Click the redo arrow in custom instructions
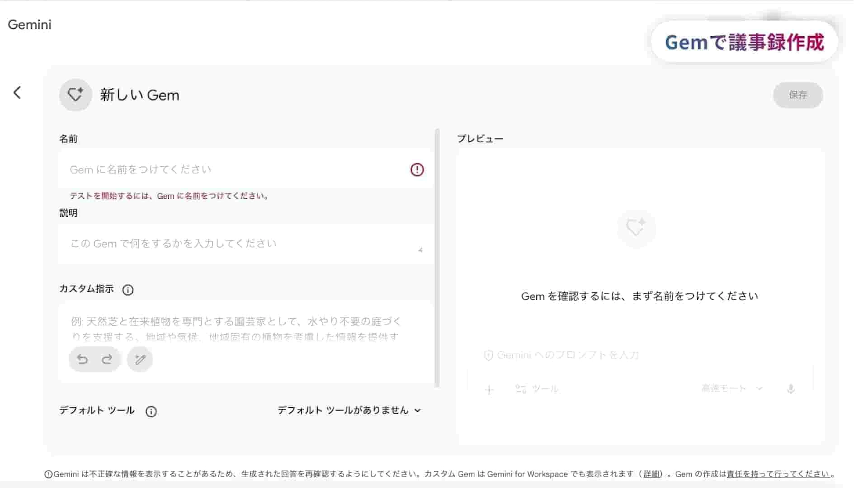The height and width of the screenshot is (488, 868). [107, 359]
